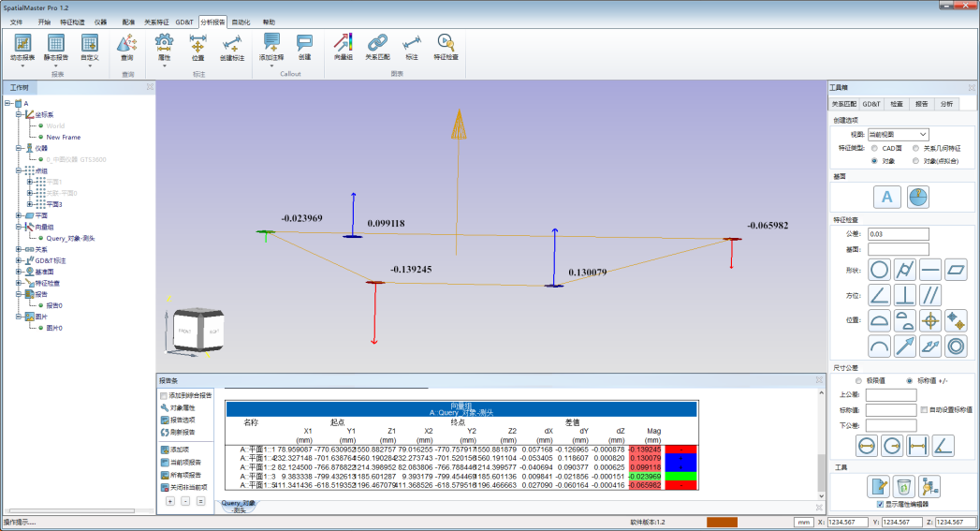Select the CAD面 feature type radio button
The width and height of the screenshot is (980, 531).
pyautogui.click(x=874, y=148)
